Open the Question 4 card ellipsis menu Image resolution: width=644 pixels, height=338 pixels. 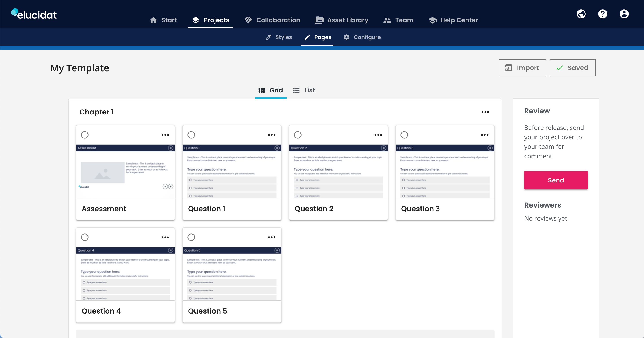pyautogui.click(x=165, y=237)
